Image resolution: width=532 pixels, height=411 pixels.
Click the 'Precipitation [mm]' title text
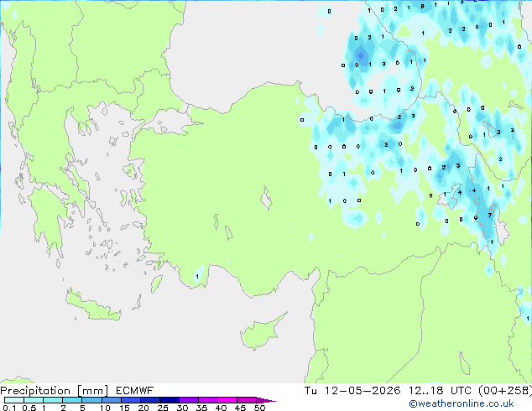[55, 391]
